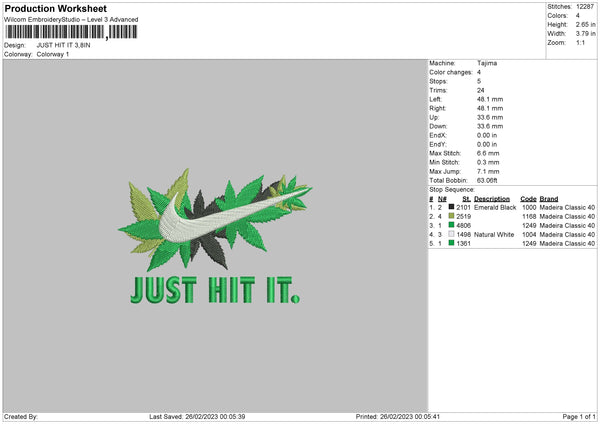The width and height of the screenshot is (600, 424).
Task: Select the 'Page 1 of 1' footer text
Action: pyautogui.click(x=579, y=416)
